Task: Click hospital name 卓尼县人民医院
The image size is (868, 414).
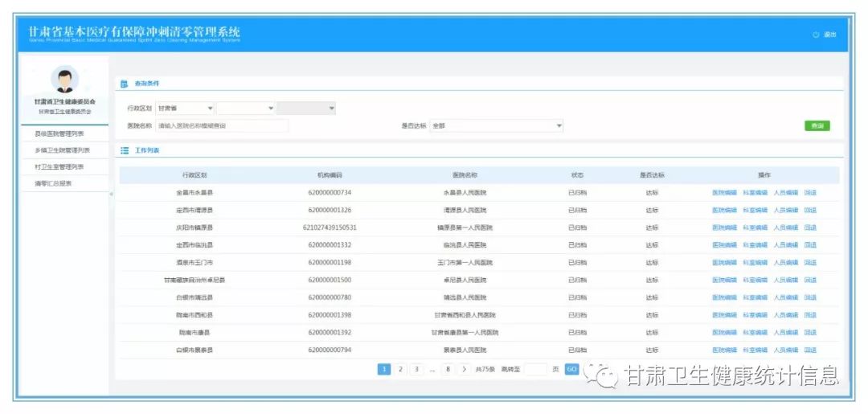Action: (465, 280)
